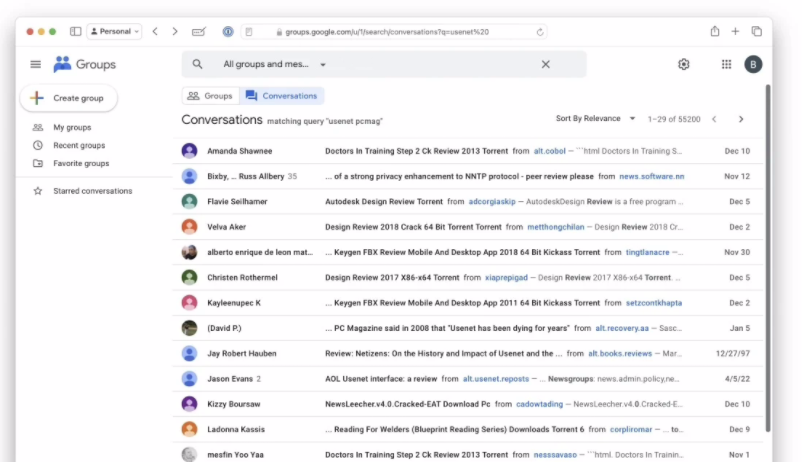Click (David P.)'s avatar photo

(x=189, y=328)
